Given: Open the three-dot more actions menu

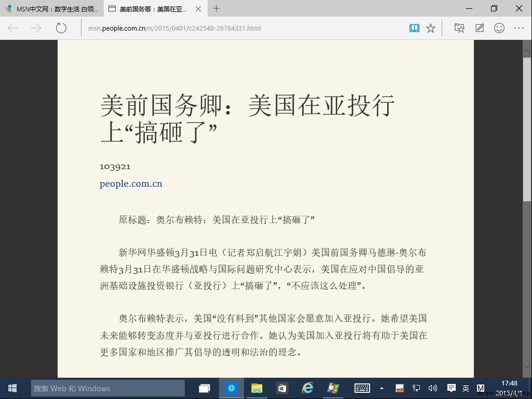Looking at the screenshot, I should click(519, 28).
